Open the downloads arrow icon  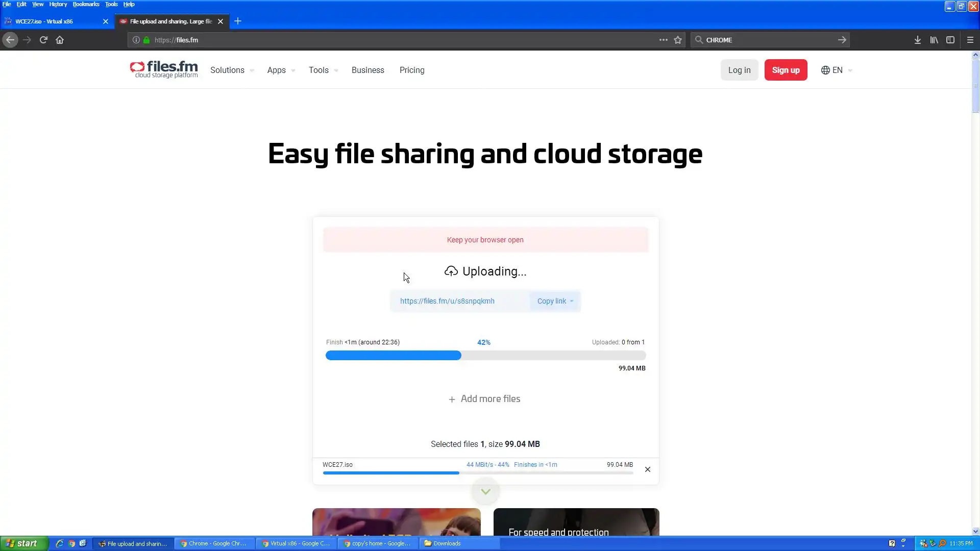pos(917,40)
